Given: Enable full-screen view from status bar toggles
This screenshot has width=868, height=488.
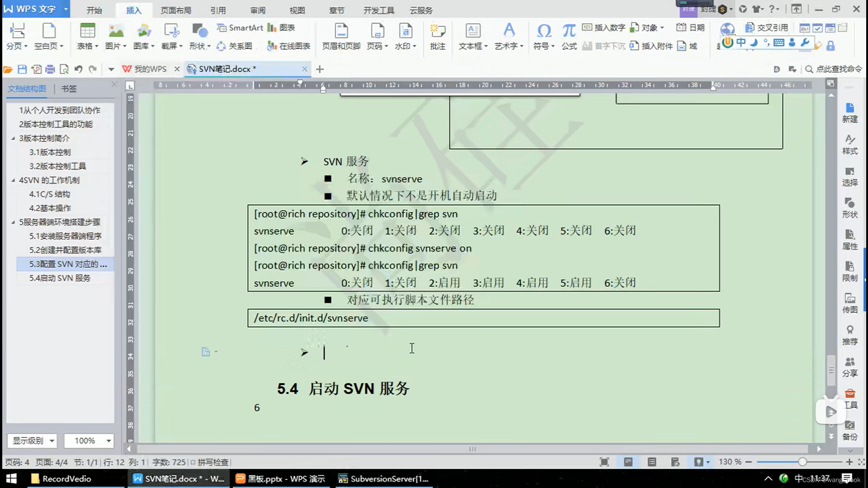Looking at the screenshot, I should [x=604, y=462].
